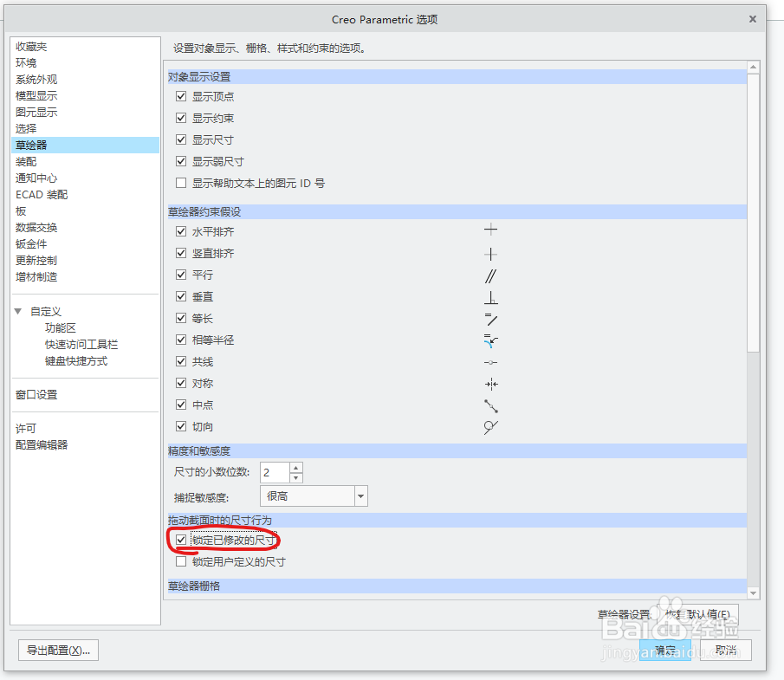This screenshot has width=784, height=680.
Task: Click the tangent constraint icon
Action: [491, 428]
